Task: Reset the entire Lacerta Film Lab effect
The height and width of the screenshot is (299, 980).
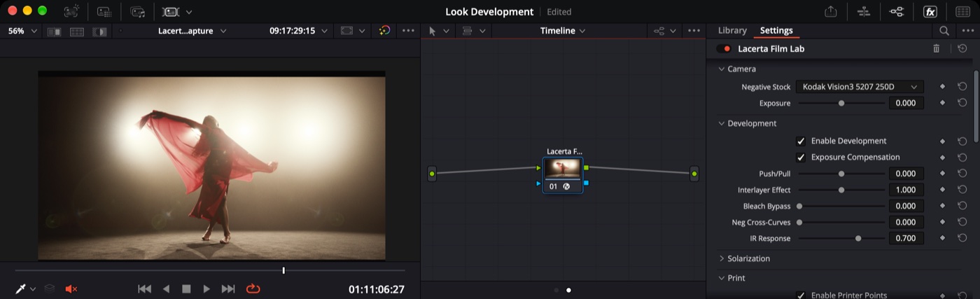Action: (x=962, y=49)
